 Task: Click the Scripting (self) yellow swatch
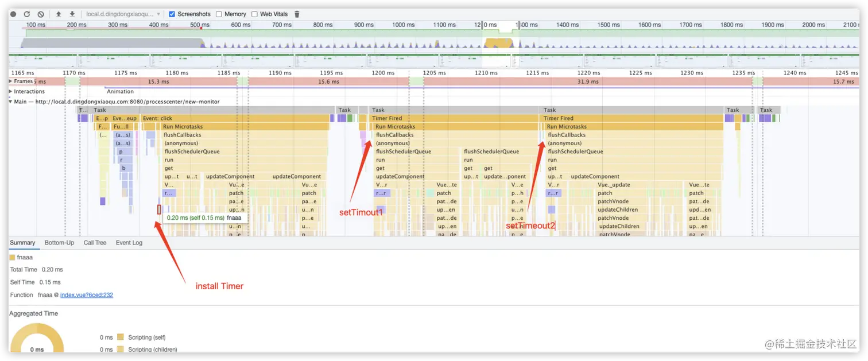coord(121,337)
